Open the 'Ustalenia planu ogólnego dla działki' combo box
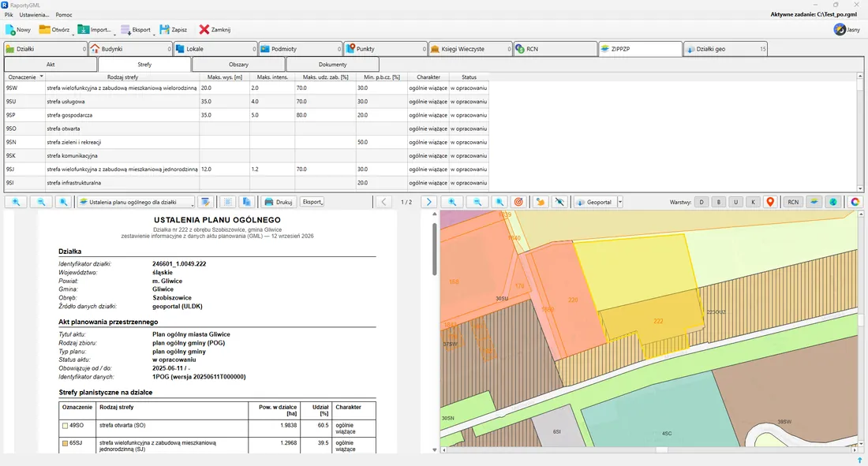The image size is (868, 466). 137,202
